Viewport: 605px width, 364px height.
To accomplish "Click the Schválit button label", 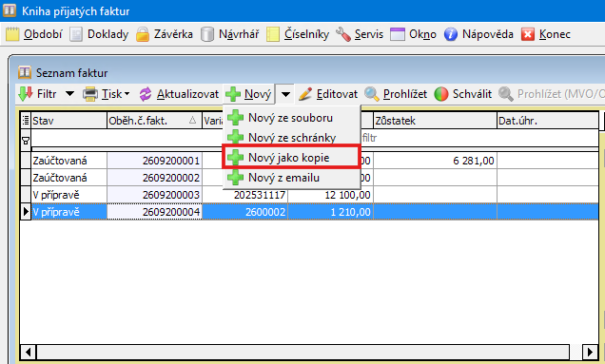I will pos(472,94).
